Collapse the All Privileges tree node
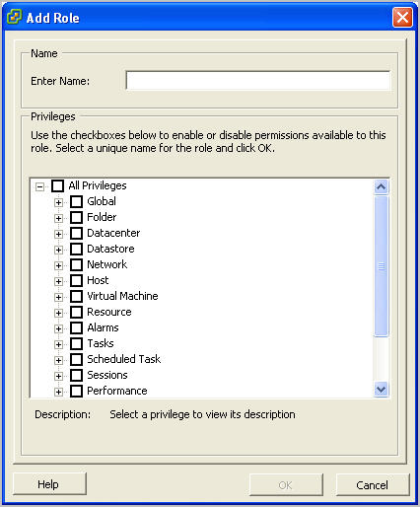 click(39, 186)
